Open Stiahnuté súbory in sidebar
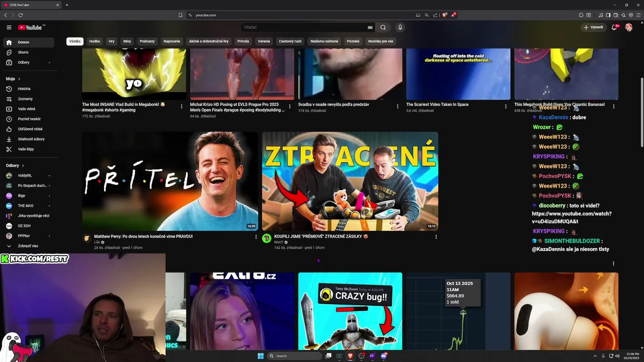The image size is (644, 362). [x=28, y=139]
